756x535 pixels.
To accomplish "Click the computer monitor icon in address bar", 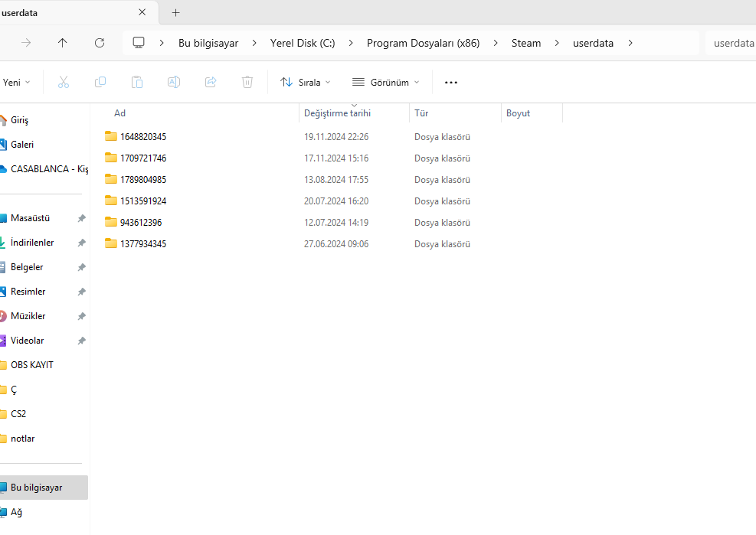I will pos(139,43).
